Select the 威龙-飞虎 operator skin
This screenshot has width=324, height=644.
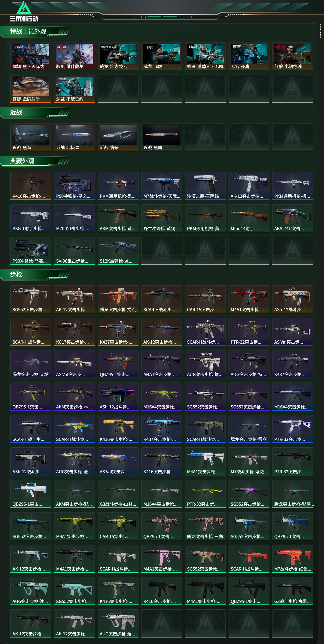[x=162, y=56]
